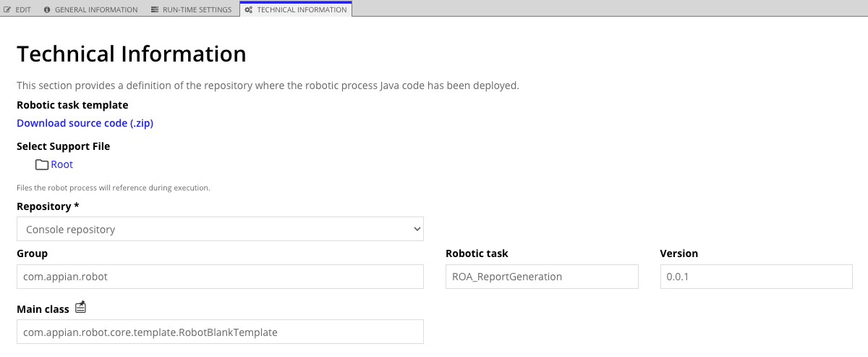The image size is (868, 357).
Task: Click the Technical Information page heading
Action: click(x=131, y=54)
